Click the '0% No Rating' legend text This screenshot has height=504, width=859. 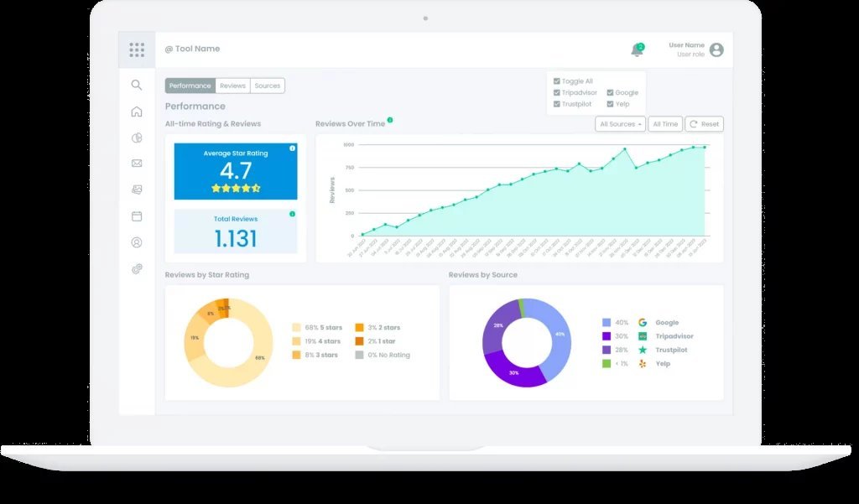coord(389,355)
